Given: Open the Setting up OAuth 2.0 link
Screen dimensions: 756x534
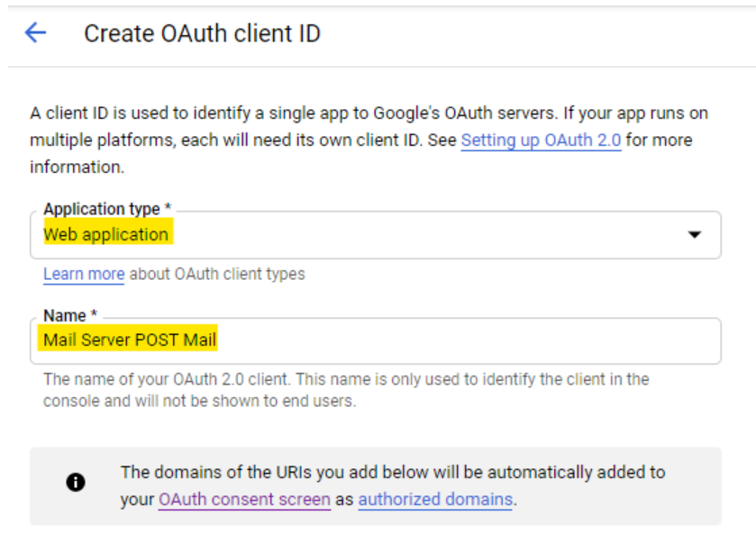Looking at the screenshot, I should coord(541,140).
